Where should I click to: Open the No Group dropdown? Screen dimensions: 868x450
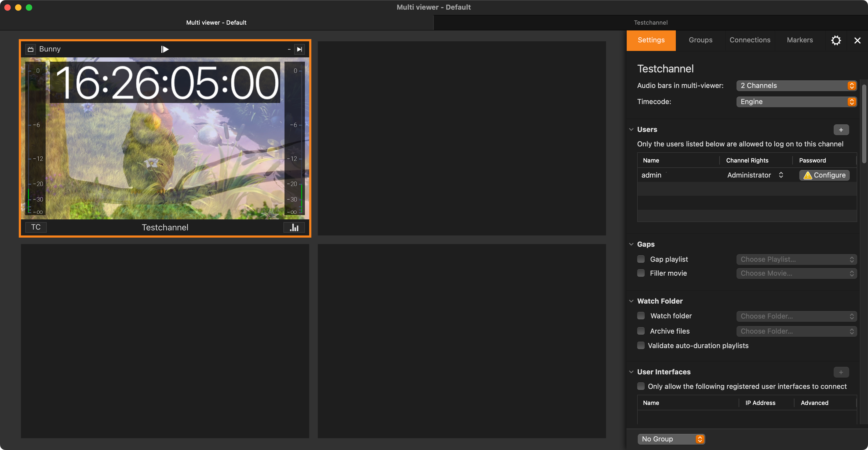(671, 439)
